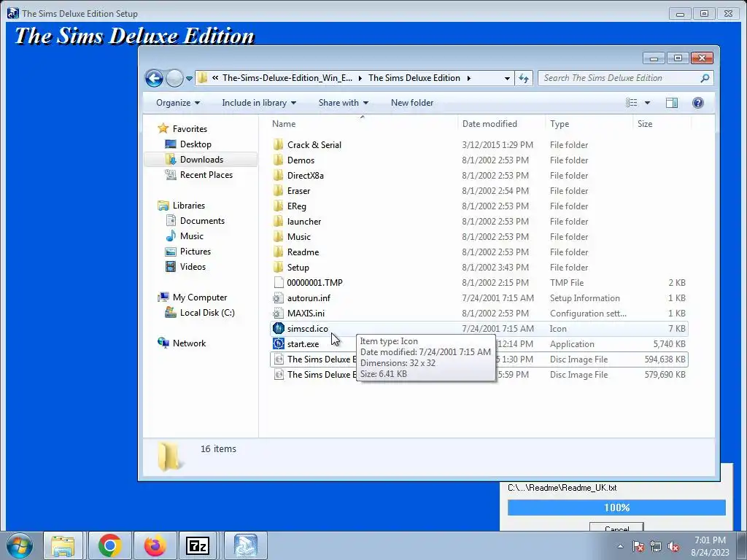Open the Organize menu
Image resolution: width=747 pixels, height=560 pixels.
(178, 103)
